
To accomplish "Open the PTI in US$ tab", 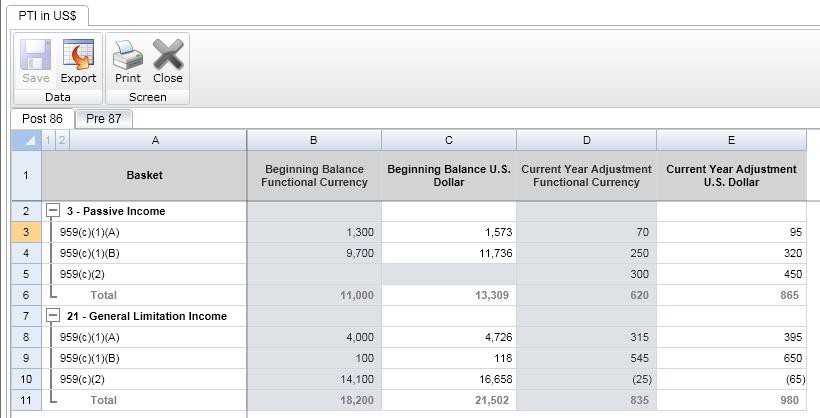I will [x=47, y=16].
